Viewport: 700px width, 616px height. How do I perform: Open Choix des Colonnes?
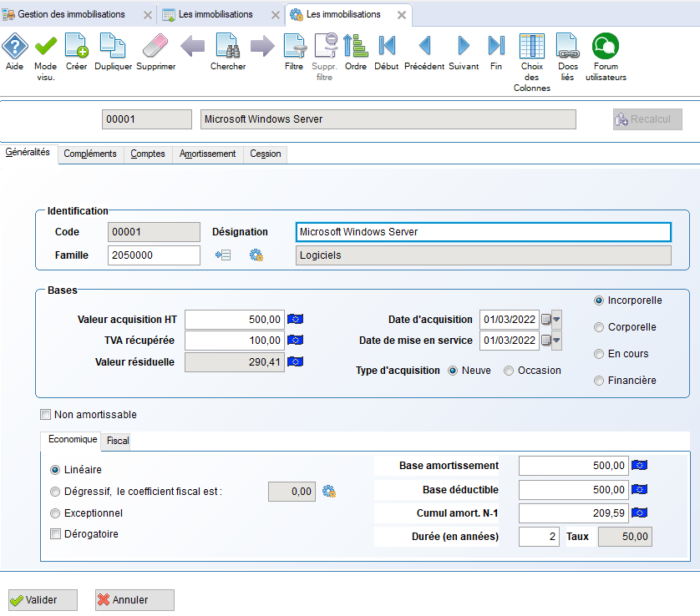pos(532,47)
